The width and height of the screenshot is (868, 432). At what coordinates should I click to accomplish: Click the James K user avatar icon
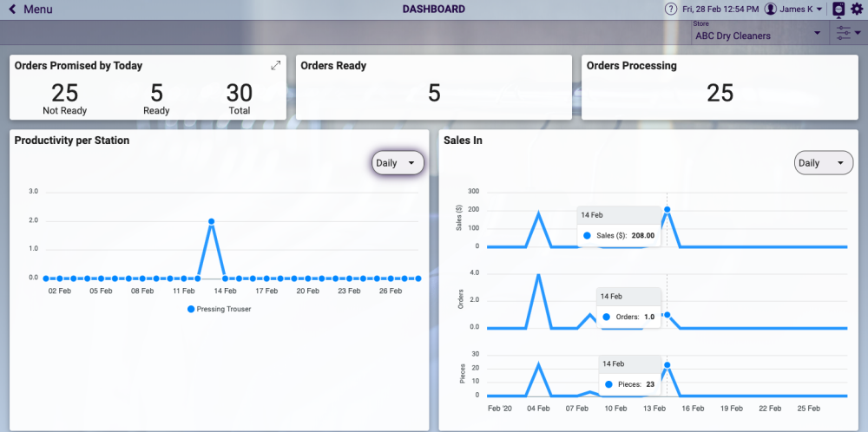tap(770, 10)
